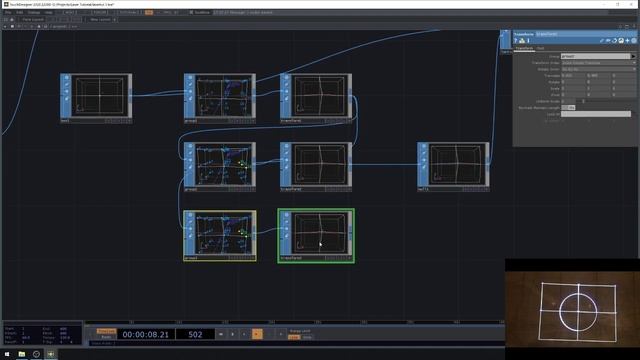Adjust the Uniform Scale slider

pyautogui.click(x=605, y=101)
